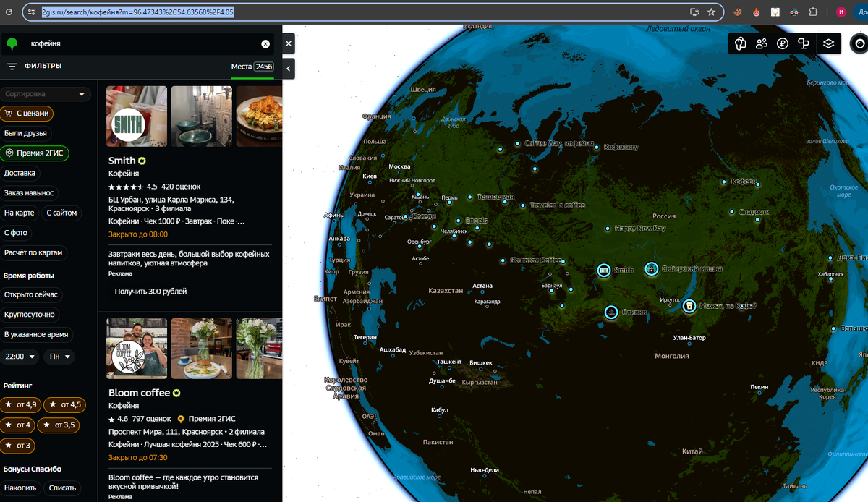Select rating filter от 4,5
The width and height of the screenshot is (868, 502).
pyautogui.click(x=65, y=404)
